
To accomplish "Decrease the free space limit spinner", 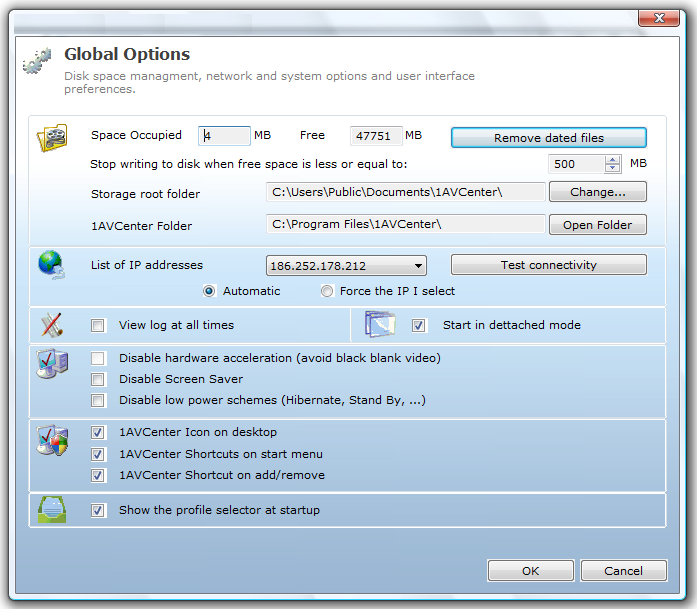I will (x=613, y=169).
